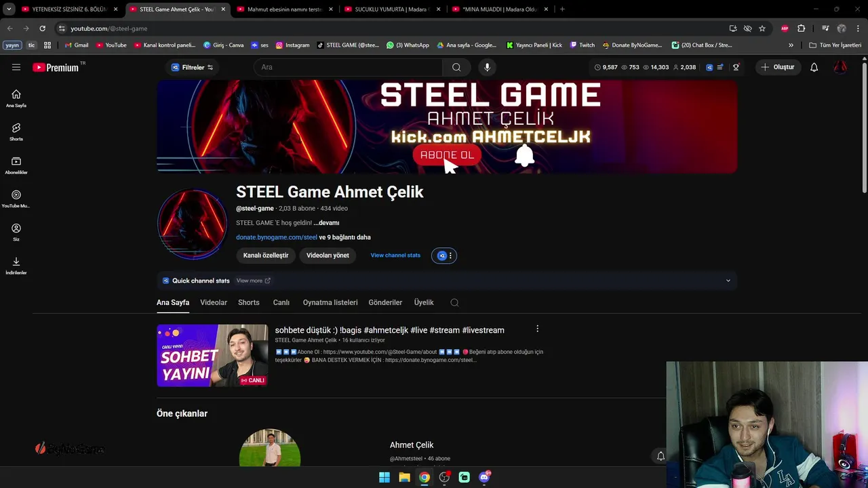Click the search magnifier button
Image resolution: width=868 pixels, height=488 pixels.
click(456, 67)
